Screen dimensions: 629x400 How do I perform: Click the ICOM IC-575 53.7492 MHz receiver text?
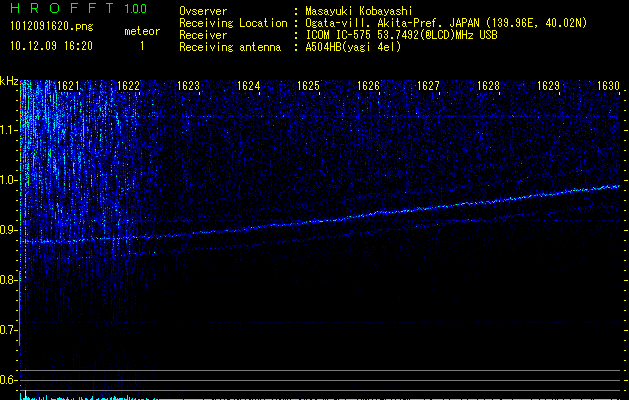click(401, 35)
